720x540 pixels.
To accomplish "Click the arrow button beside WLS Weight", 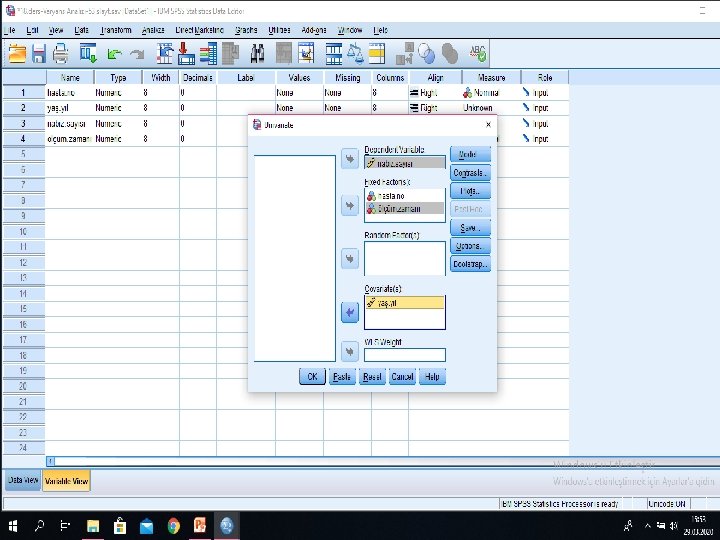I will pyautogui.click(x=350, y=351).
